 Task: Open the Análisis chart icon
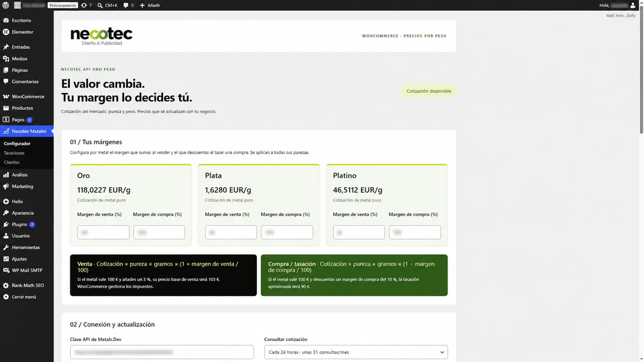click(x=6, y=175)
